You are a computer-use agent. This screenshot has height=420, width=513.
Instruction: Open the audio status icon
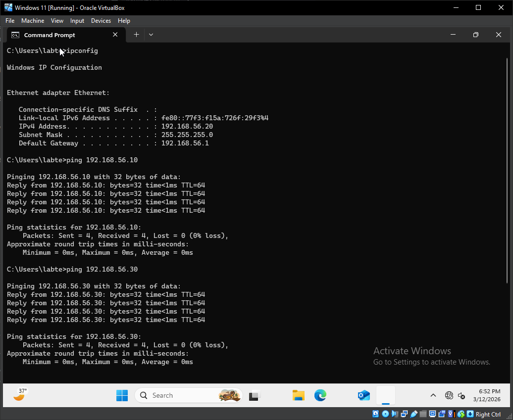[394, 414]
